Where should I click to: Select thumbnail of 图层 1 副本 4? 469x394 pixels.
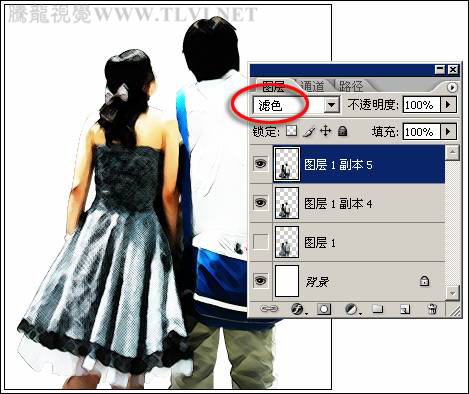287,203
